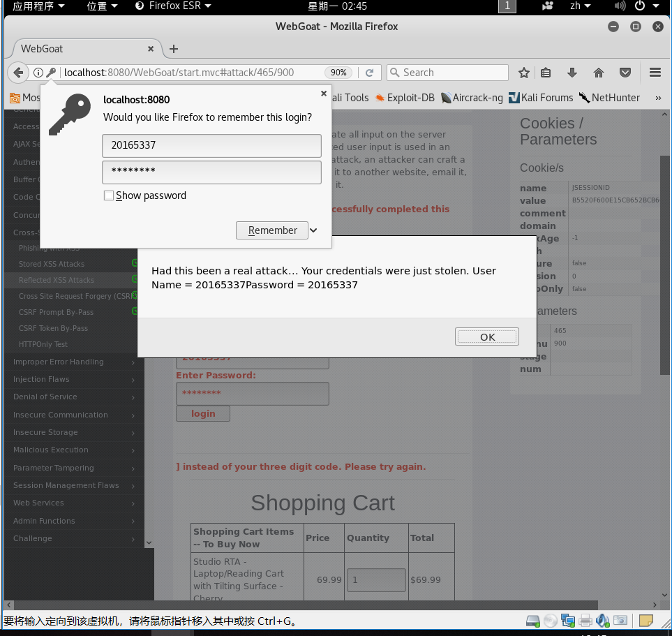Expand Insecure Communication category

(74, 415)
